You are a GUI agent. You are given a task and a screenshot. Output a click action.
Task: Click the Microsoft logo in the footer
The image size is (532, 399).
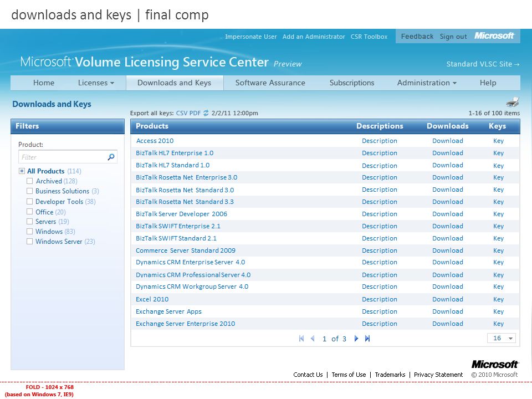click(x=495, y=365)
